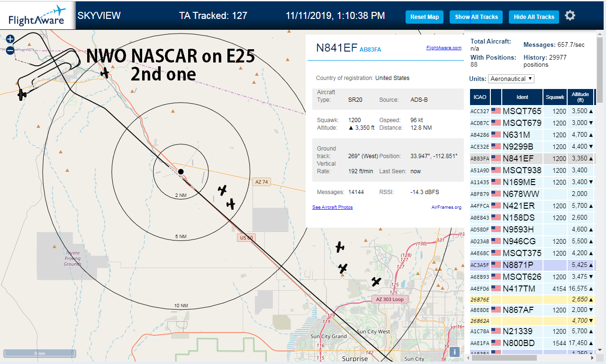Open the AB83FA hex code link
The image size is (606, 364).
point(370,49)
